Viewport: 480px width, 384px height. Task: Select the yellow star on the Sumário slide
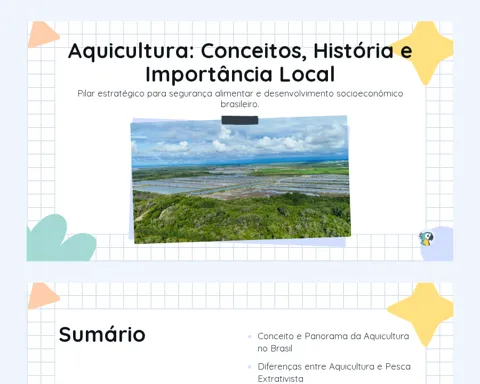tap(422, 313)
